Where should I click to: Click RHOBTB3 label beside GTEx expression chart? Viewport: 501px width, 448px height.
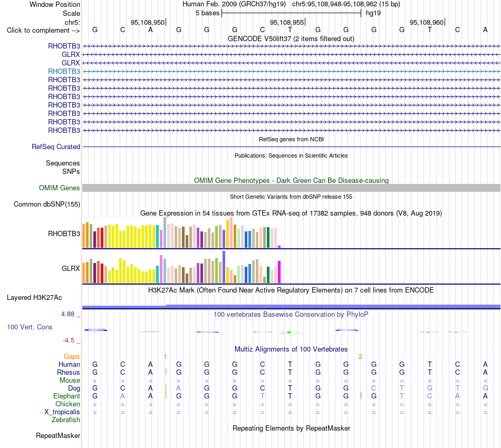click(x=64, y=233)
